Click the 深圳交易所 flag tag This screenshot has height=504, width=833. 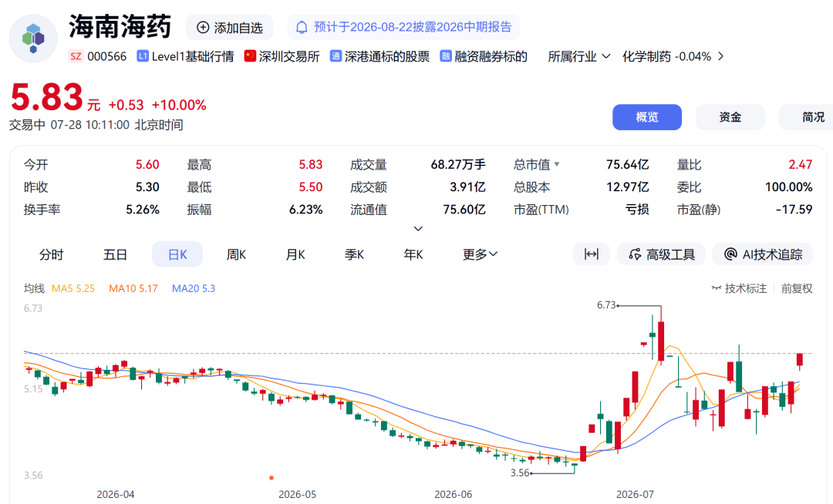pos(282,57)
